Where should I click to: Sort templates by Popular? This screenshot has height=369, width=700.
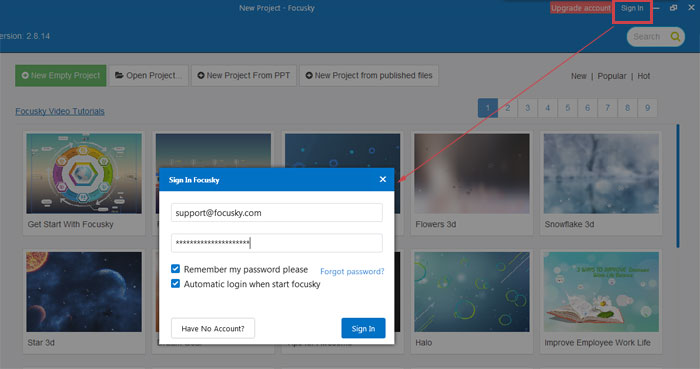coord(612,76)
